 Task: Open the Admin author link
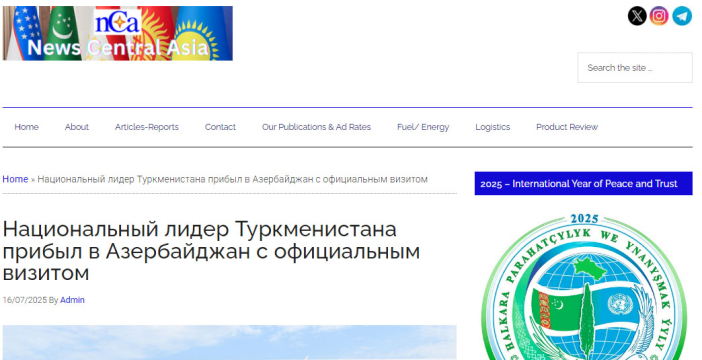pyautogui.click(x=72, y=300)
